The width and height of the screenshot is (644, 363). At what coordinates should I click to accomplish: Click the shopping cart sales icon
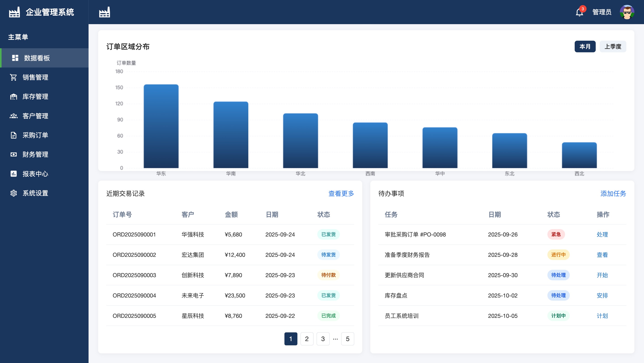[x=13, y=77]
